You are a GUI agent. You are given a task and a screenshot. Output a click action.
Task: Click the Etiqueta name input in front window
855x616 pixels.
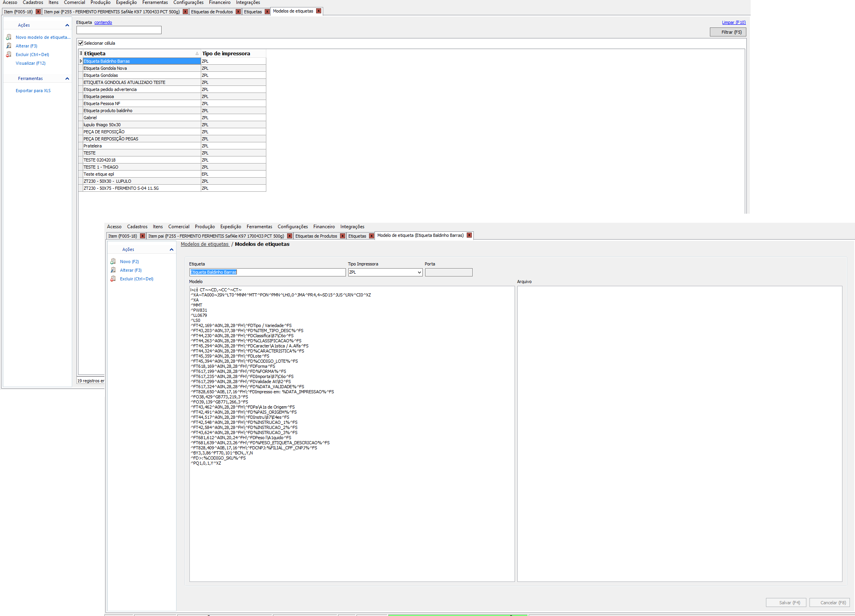point(267,272)
